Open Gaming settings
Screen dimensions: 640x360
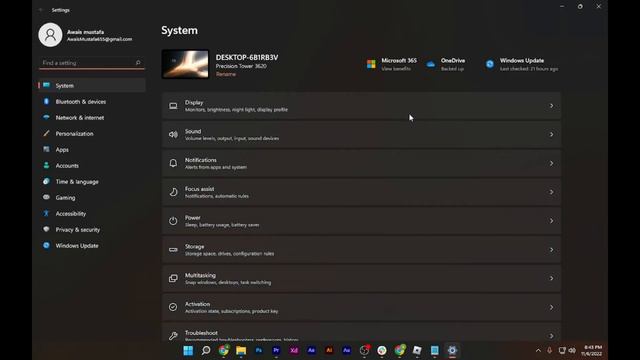(x=92, y=198)
